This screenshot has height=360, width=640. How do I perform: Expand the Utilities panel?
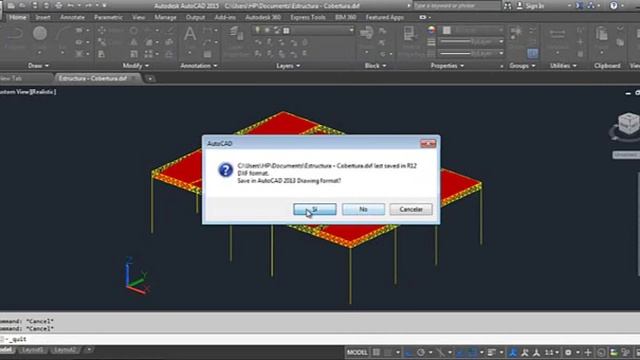(563, 66)
